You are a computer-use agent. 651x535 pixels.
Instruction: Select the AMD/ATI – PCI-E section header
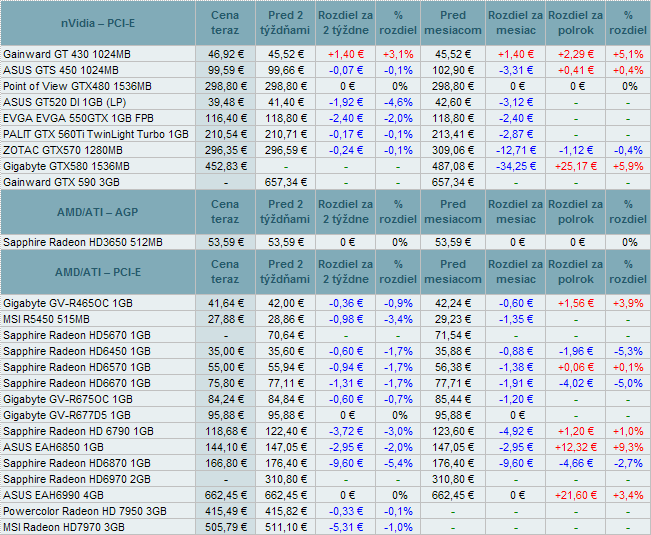[98, 272]
